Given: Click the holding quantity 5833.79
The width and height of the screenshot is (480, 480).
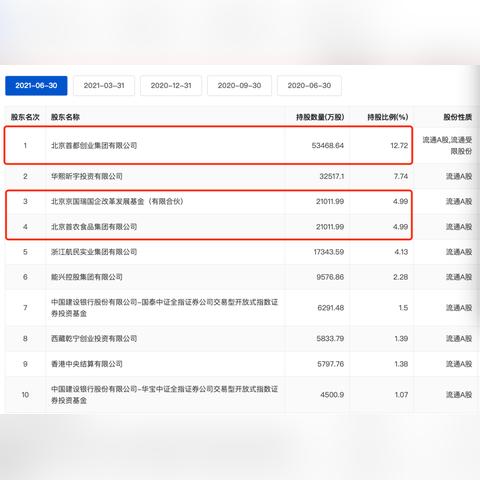Looking at the screenshot, I should click(x=330, y=339).
